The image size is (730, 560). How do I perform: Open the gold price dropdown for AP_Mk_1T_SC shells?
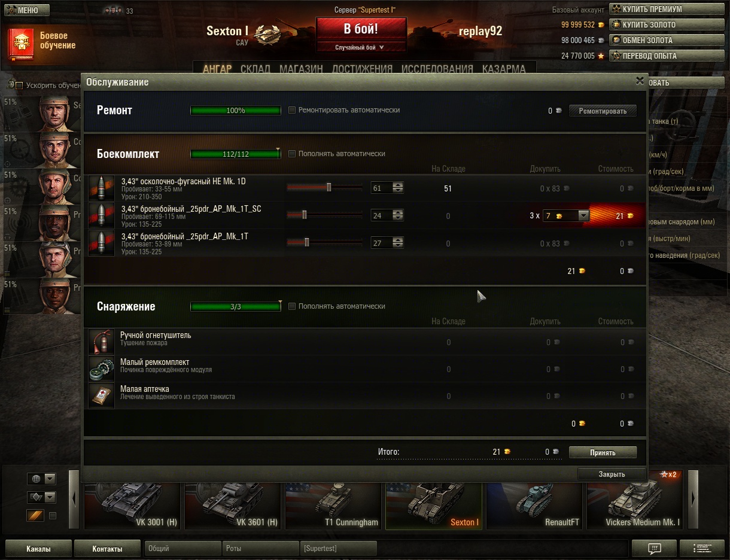[565, 215]
